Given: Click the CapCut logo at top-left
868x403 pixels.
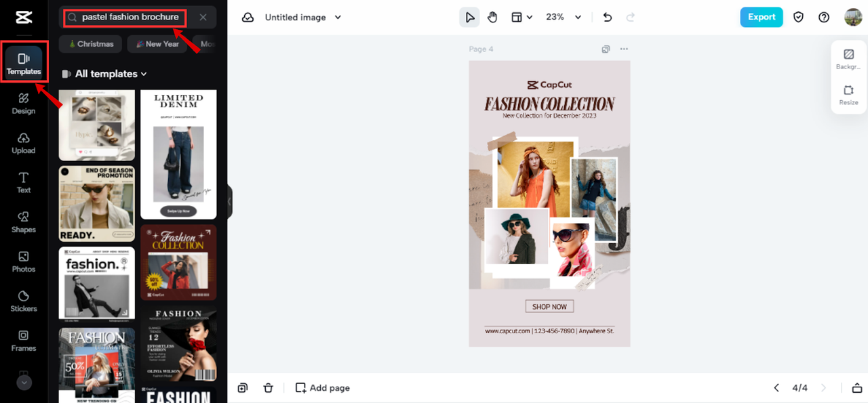Looking at the screenshot, I should [x=24, y=17].
